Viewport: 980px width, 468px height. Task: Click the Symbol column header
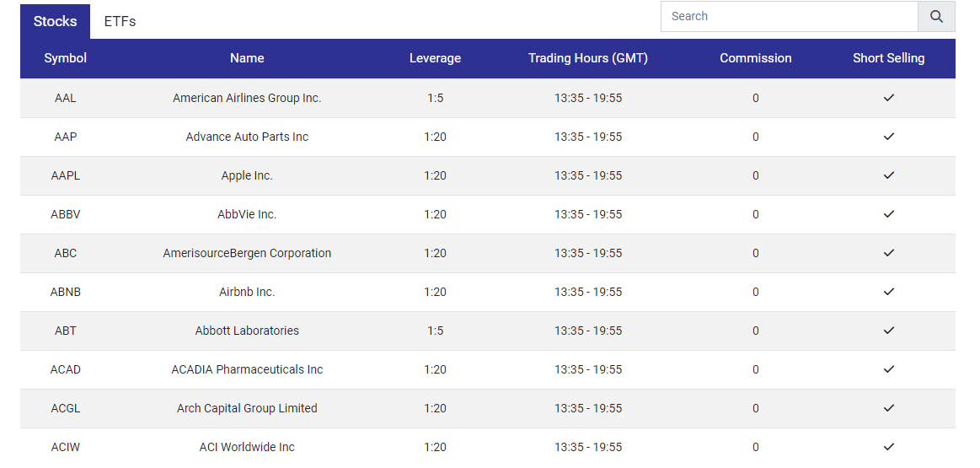[x=66, y=58]
